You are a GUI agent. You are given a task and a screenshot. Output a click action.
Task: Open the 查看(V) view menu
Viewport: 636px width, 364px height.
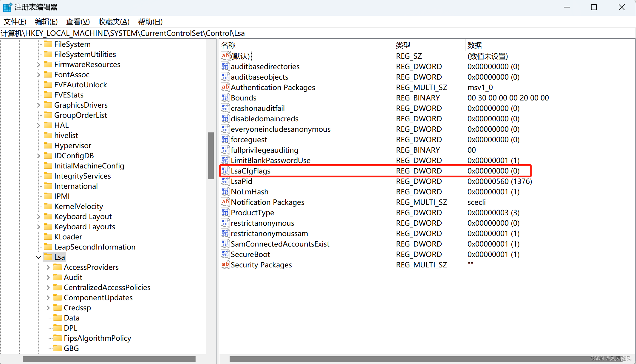point(78,22)
